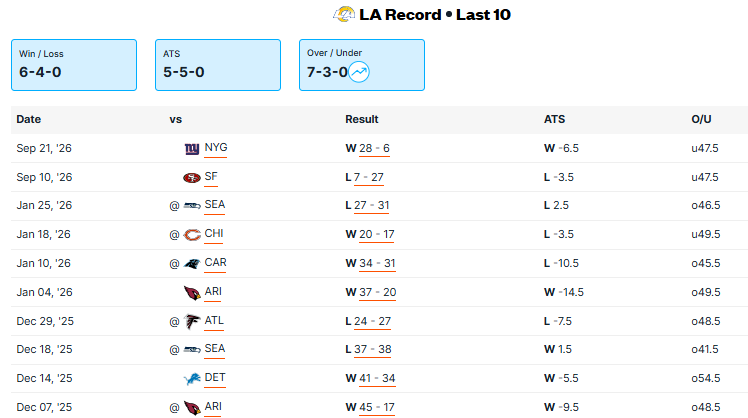Click the trending arrow icon in Over / Under
748x418 pixels.
click(x=359, y=72)
